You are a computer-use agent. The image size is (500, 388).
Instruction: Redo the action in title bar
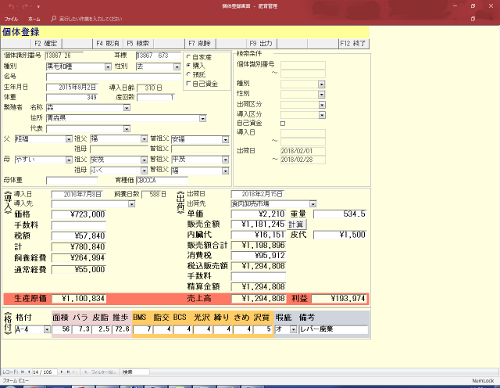(26, 6)
